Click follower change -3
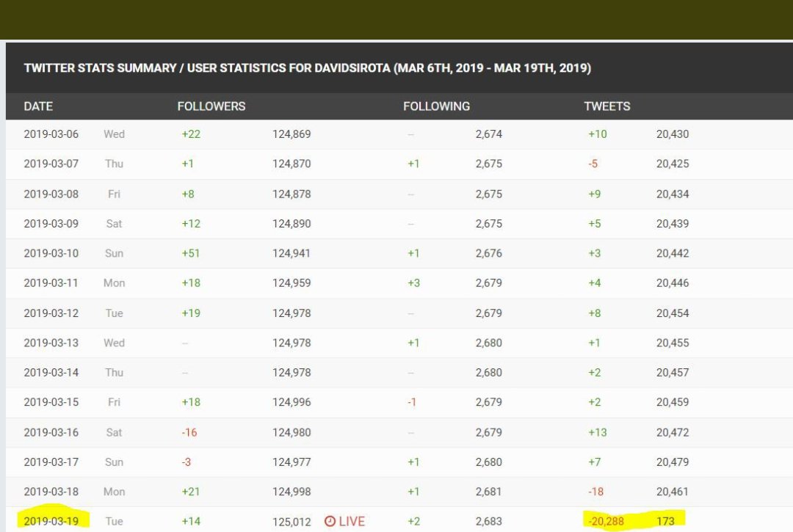The image size is (793, 532). 187,462
